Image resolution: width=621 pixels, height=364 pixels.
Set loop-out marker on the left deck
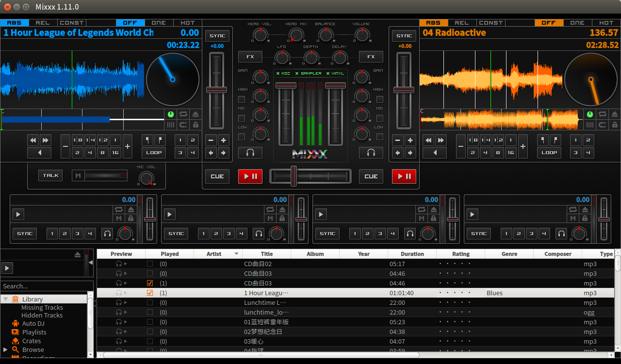tap(160, 141)
